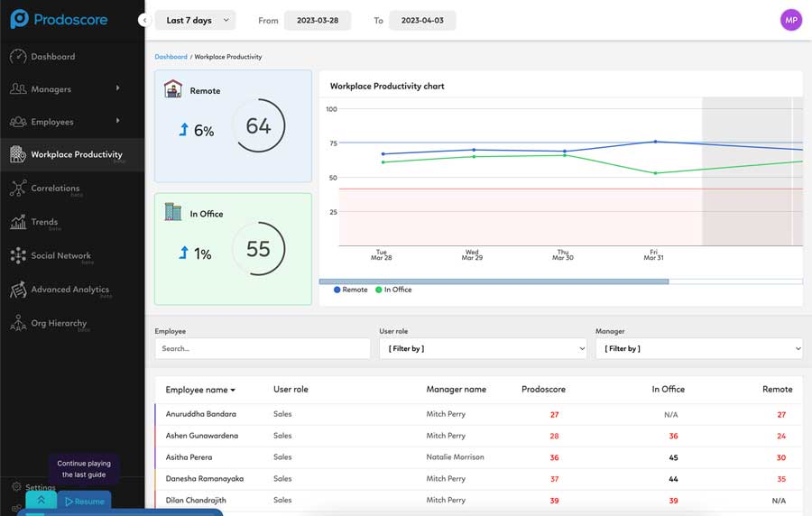Click the Social Network dots icon
The width and height of the screenshot is (812, 516).
18,255
